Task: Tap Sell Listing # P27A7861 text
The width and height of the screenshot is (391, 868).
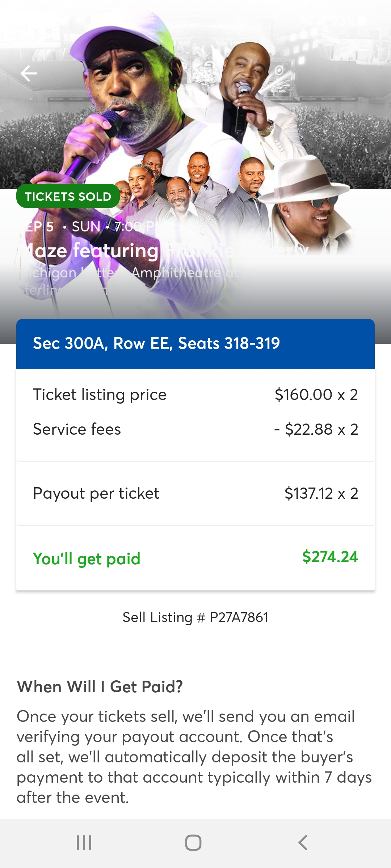Action: point(195,617)
